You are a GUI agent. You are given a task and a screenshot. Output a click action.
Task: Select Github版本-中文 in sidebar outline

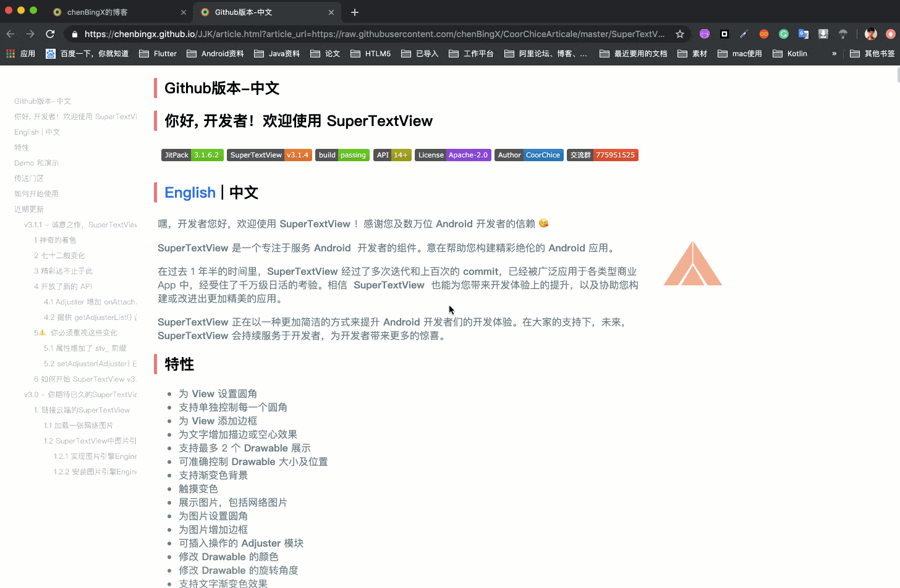pyautogui.click(x=43, y=101)
